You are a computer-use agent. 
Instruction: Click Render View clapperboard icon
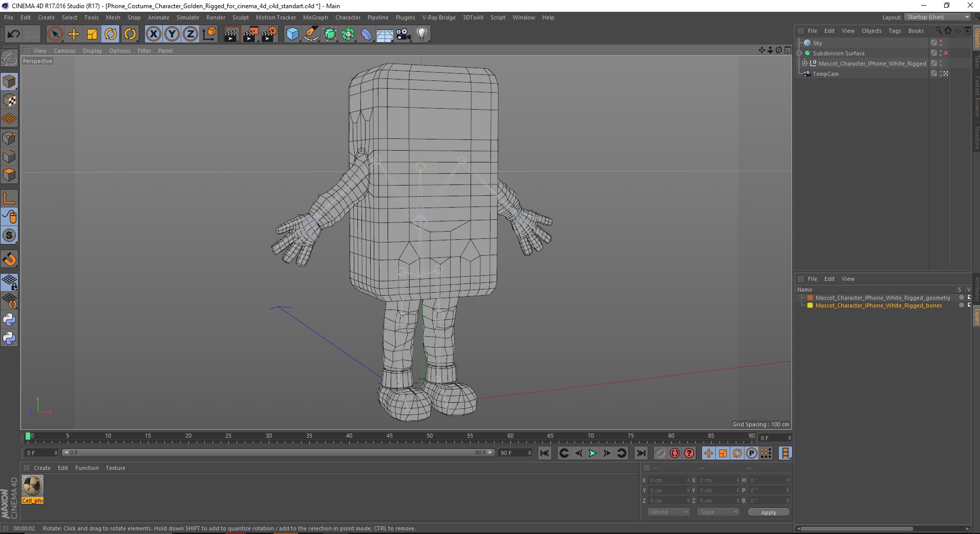coord(231,34)
